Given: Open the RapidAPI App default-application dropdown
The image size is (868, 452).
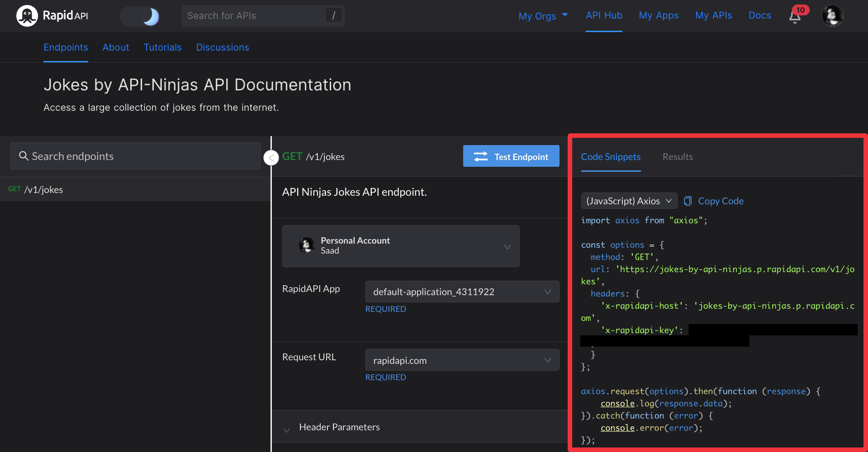Looking at the screenshot, I should coord(462,292).
